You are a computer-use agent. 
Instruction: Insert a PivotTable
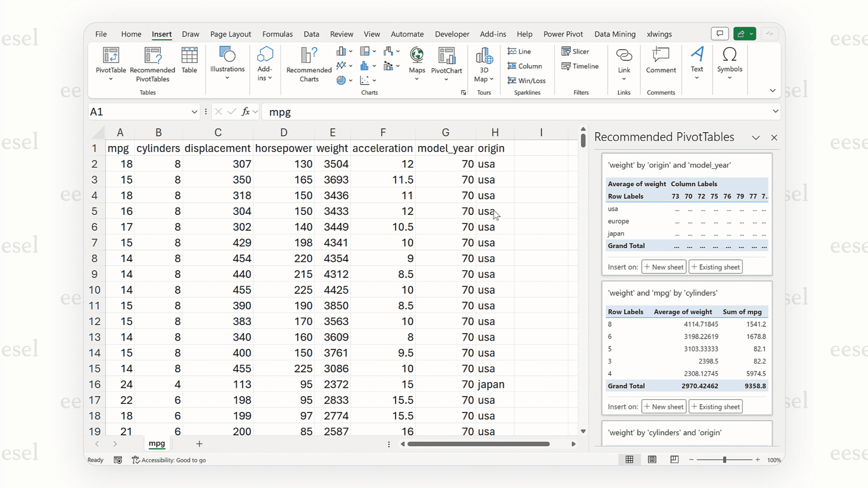111,64
